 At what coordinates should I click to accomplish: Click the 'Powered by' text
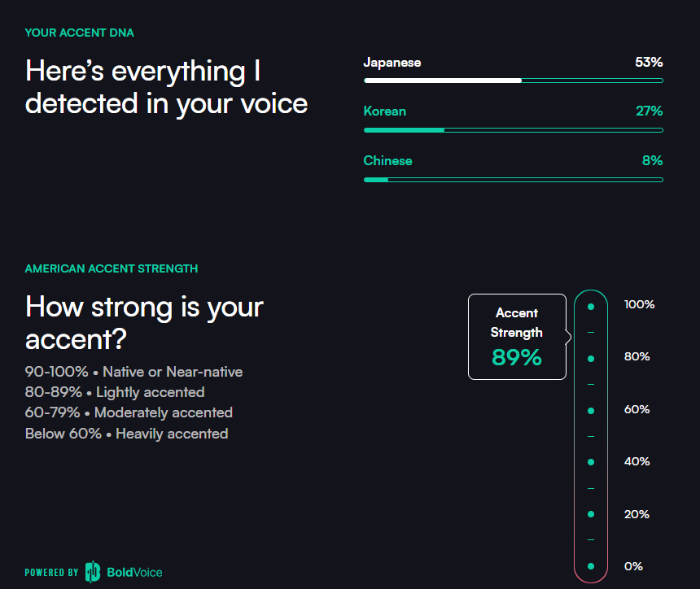tap(51, 573)
